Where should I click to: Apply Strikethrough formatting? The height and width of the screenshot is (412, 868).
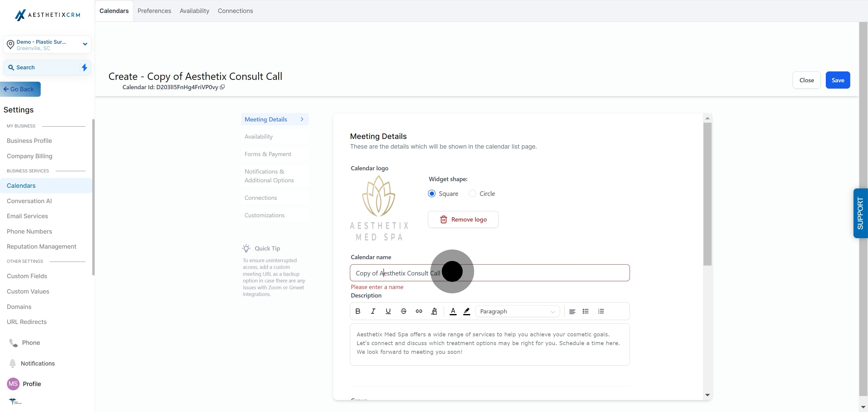(403, 311)
